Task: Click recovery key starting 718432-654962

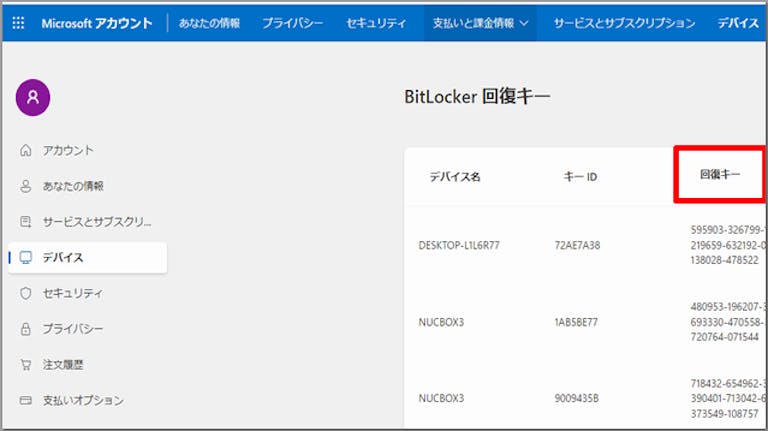Action: coord(728,399)
